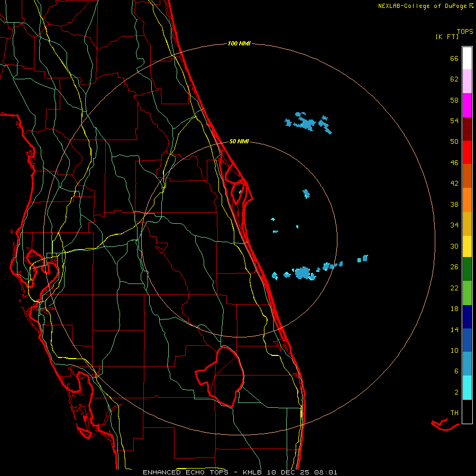Click the white swatch above 66 on the TOPS scale

click(467, 58)
